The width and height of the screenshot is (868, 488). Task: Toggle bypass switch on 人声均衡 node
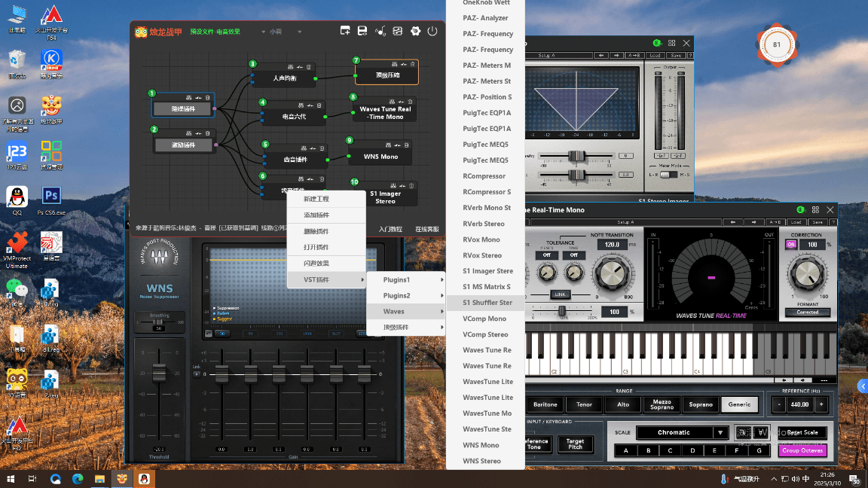pos(299,67)
